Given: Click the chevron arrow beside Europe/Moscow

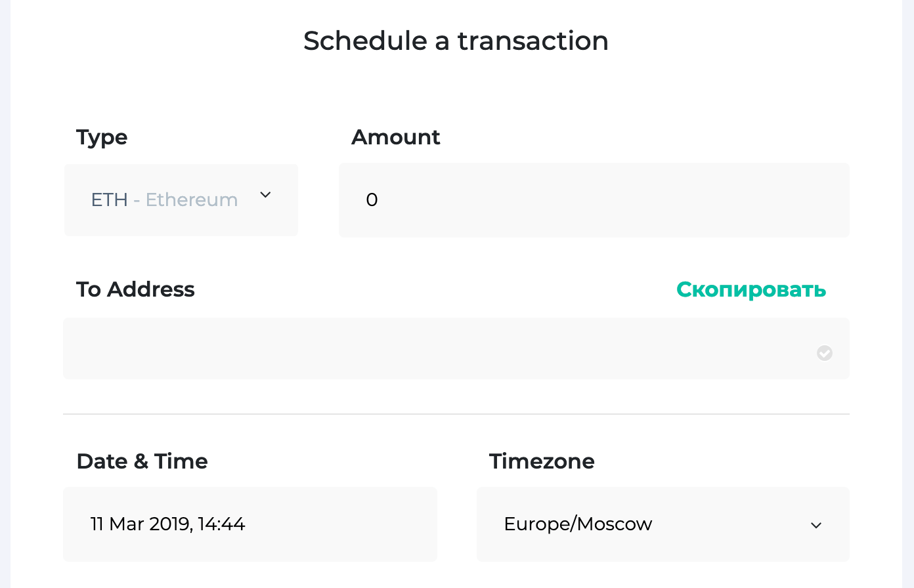Looking at the screenshot, I should (x=816, y=526).
